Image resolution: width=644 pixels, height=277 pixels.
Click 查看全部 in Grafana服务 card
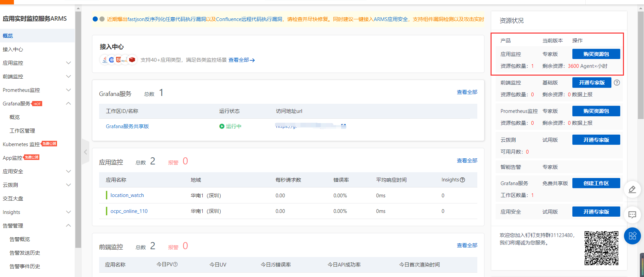[x=467, y=92]
